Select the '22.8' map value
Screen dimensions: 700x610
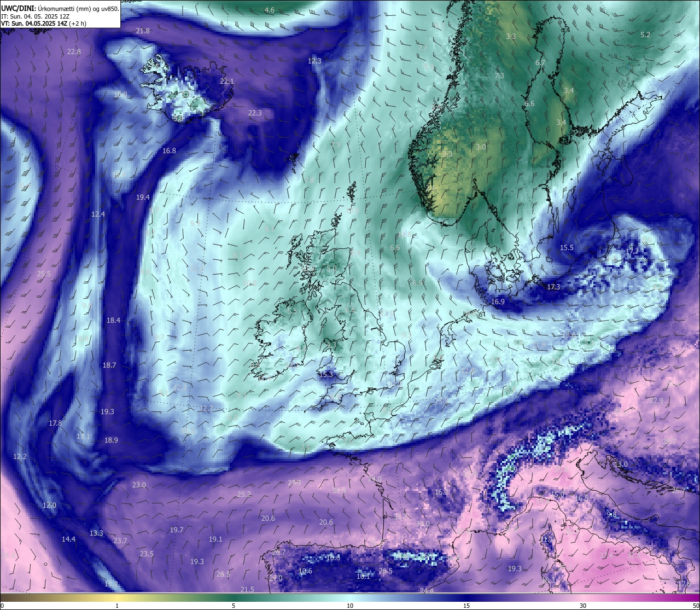click(74, 52)
